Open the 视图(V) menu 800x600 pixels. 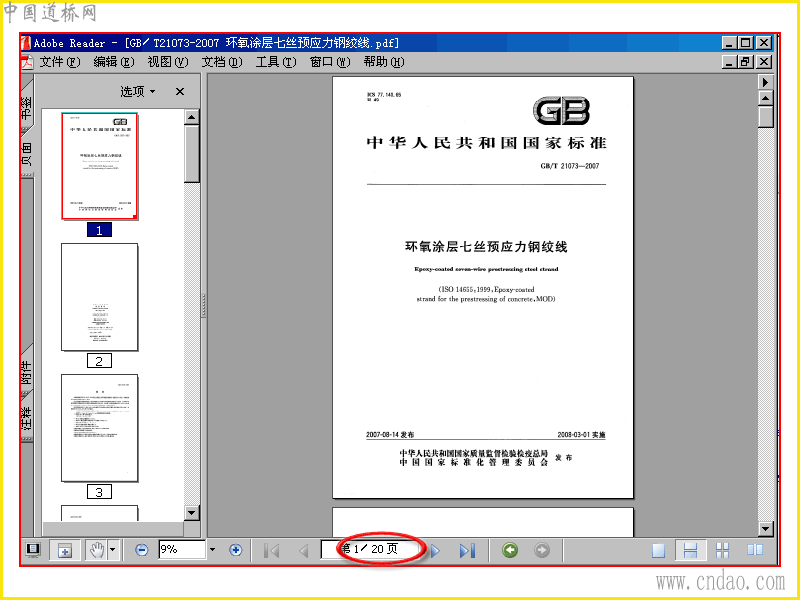click(x=168, y=62)
